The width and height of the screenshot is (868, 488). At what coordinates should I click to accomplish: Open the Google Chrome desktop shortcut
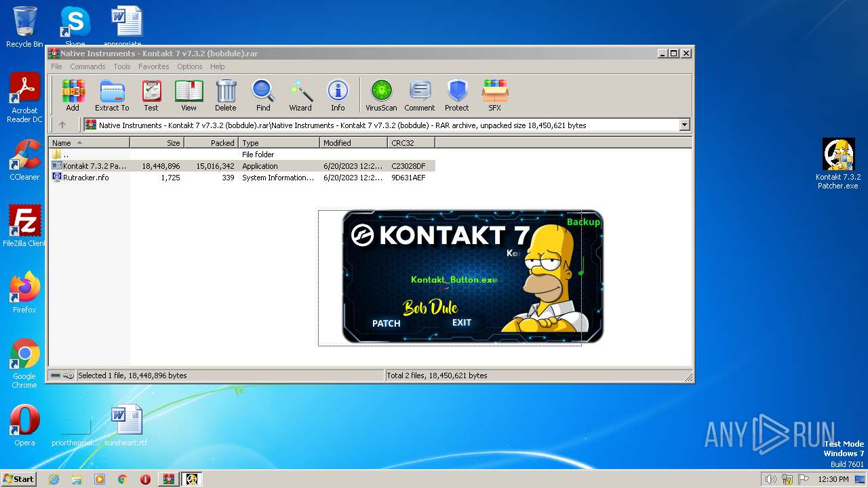[24, 363]
